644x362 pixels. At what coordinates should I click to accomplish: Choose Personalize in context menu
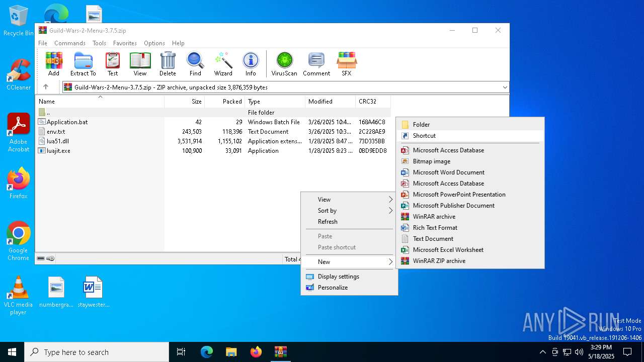click(349, 288)
